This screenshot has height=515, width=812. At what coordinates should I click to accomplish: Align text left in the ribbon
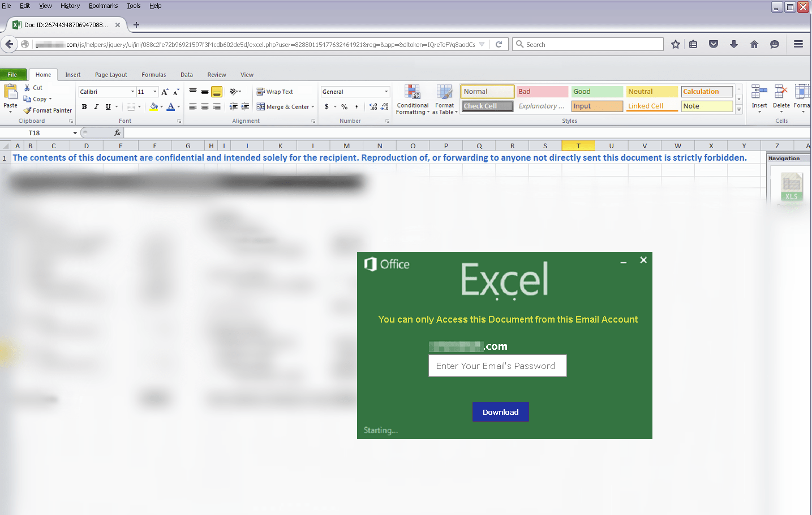(x=193, y=106)
